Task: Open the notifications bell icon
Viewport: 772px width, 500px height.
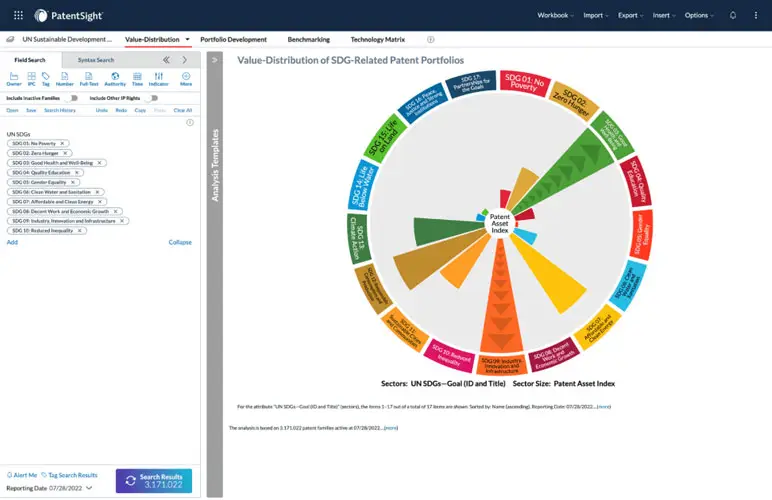Action: (x=733, y=15)
